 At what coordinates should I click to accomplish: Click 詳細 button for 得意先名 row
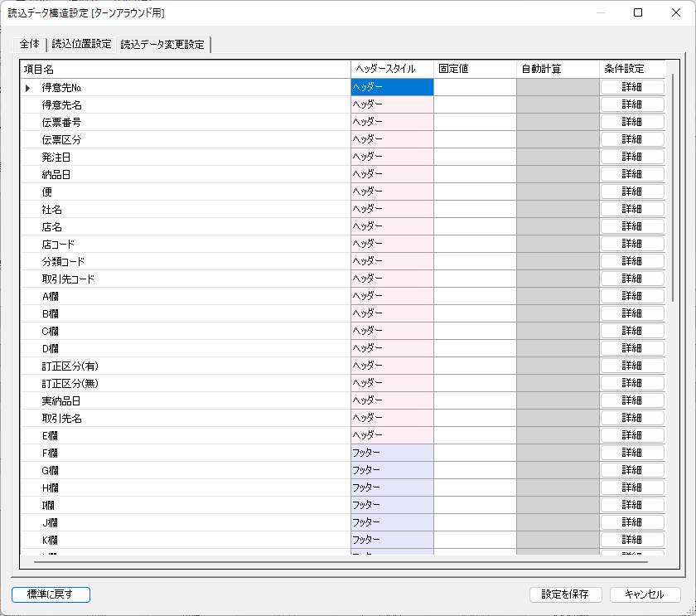[632, 104]
